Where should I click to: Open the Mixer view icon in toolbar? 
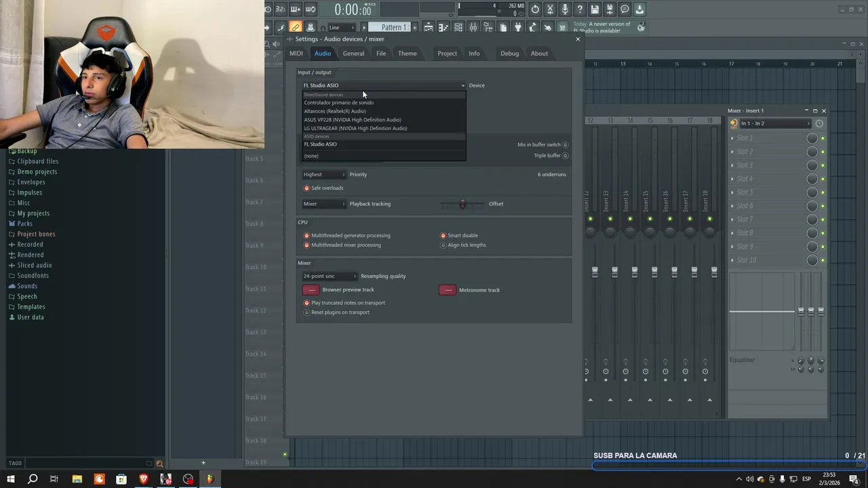(x=473, y=27)
